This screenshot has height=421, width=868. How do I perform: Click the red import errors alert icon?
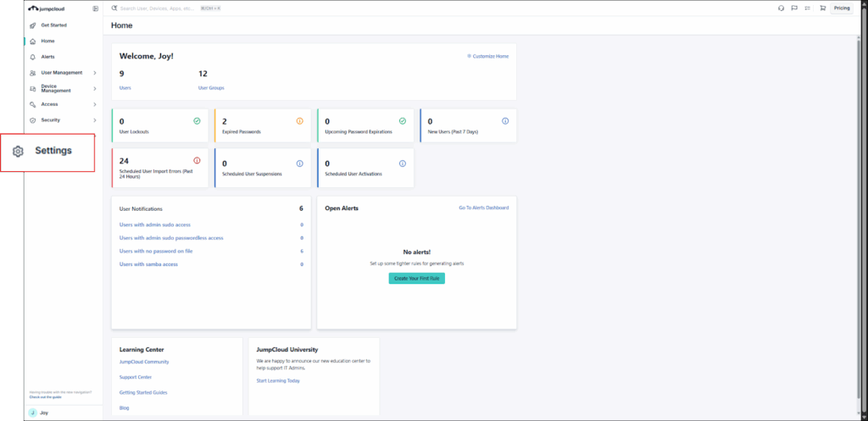(197, 160)
